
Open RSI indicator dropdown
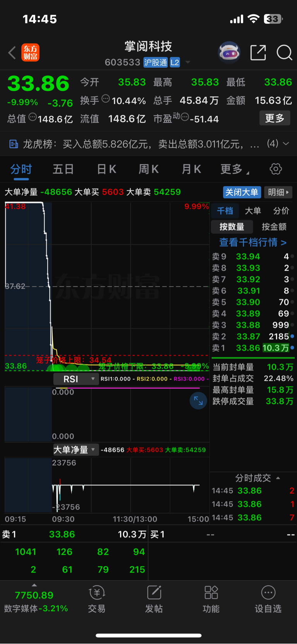tap(75, 379)
